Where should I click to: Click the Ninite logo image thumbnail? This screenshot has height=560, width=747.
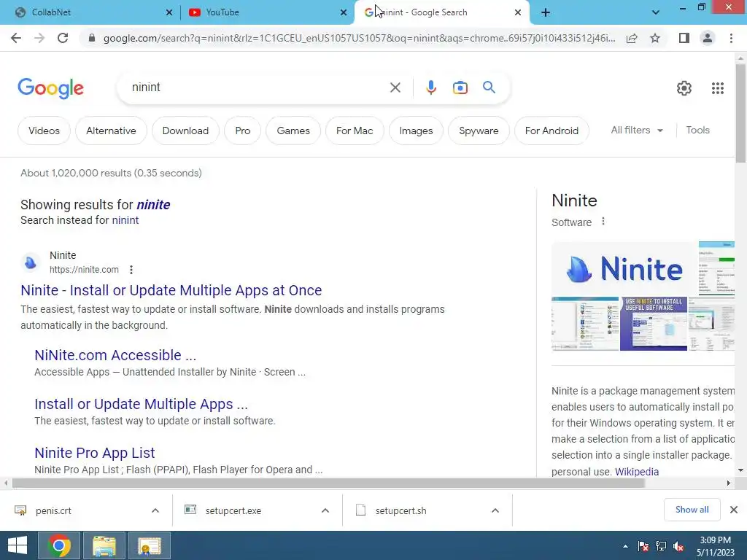click(624, 269)
